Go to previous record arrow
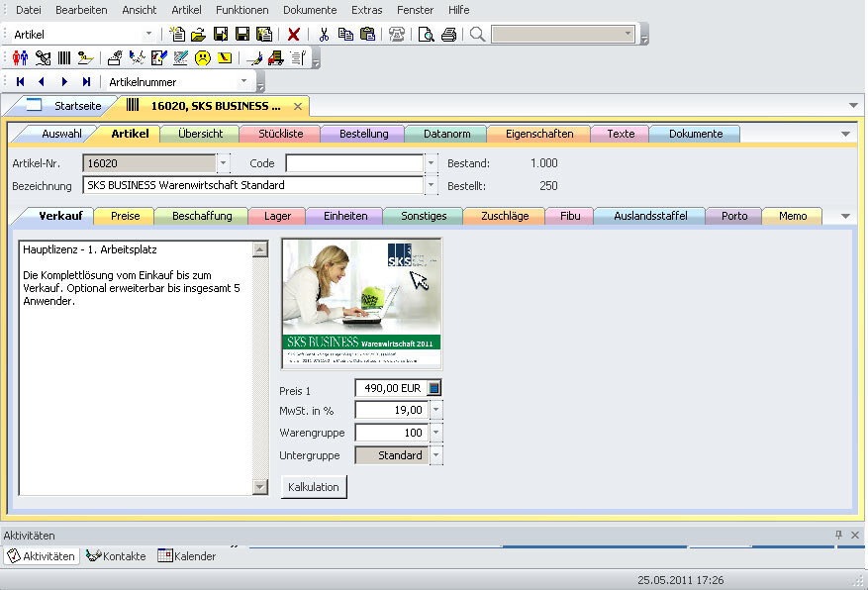This screenshot has height=590, width=868. coord(42,81)
